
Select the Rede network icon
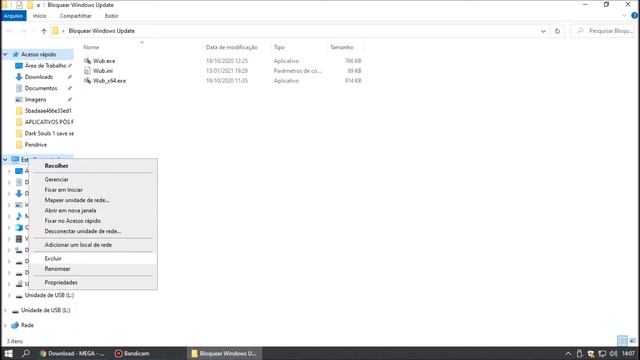click(x=15, y=325)
